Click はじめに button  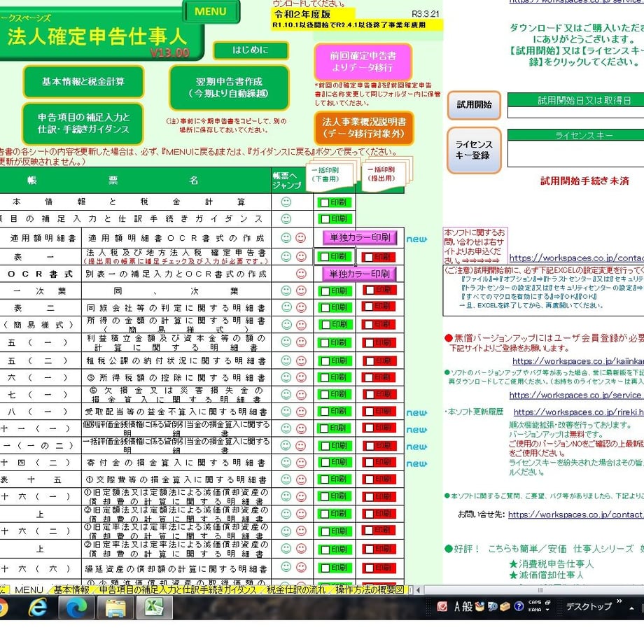coord(251,50)
